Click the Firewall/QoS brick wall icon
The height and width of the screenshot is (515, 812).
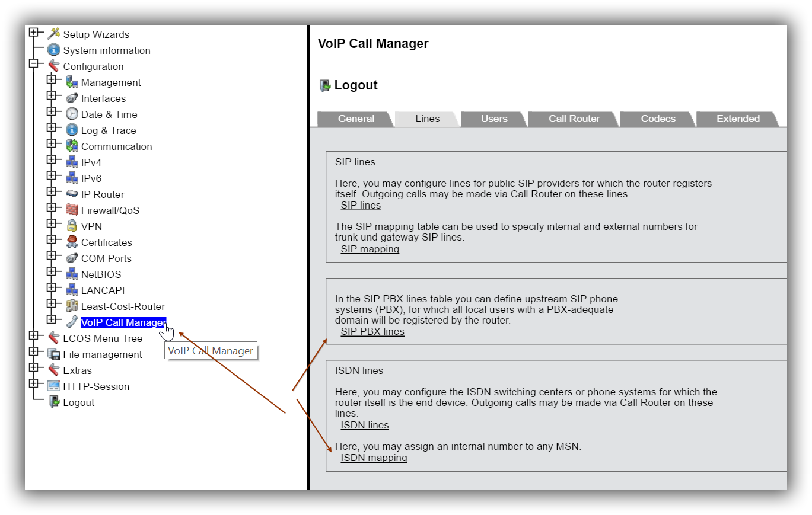(72, 210)
